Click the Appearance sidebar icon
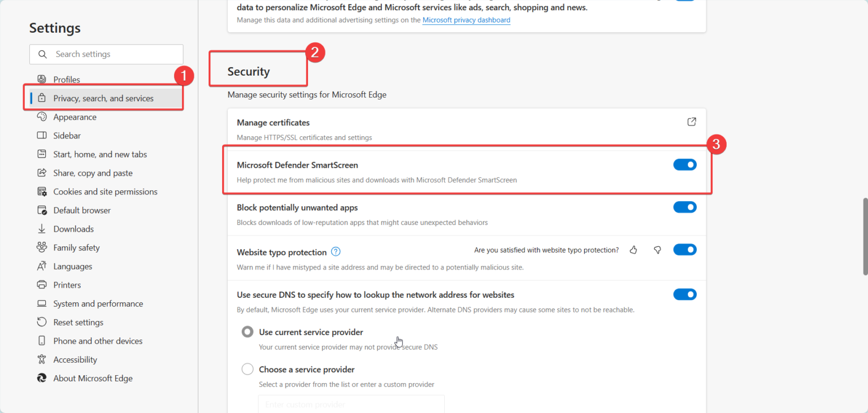The width and height of the screenshot is (868, 413). (41, 116)
